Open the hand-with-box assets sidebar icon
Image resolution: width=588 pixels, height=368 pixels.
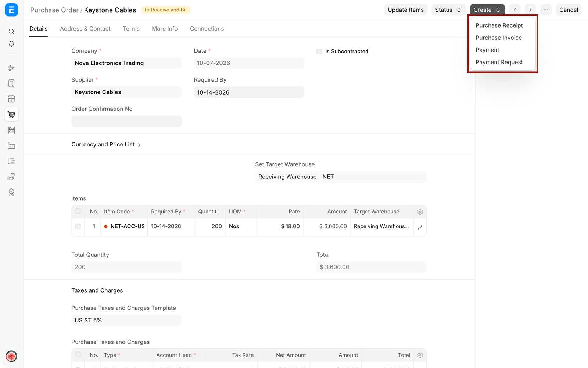(x=11, y=177)
